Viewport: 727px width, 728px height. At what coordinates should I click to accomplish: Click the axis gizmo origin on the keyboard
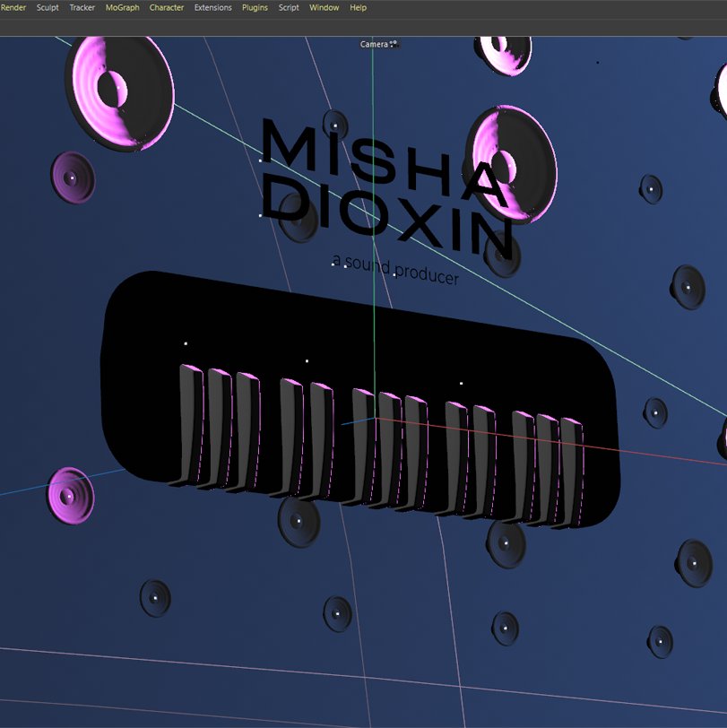(375, 418)
